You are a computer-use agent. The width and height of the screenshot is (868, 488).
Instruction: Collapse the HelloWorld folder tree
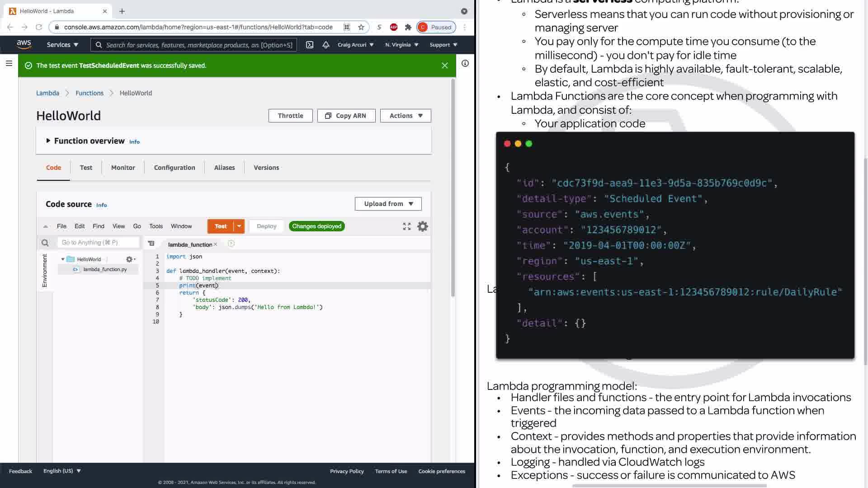pos(63,259)
